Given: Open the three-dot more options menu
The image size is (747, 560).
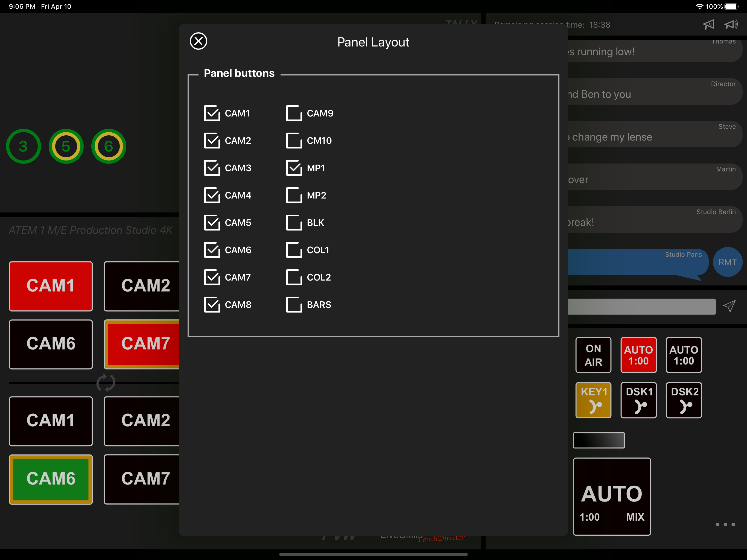Looking at the screenshot, I should pos(725,524).
